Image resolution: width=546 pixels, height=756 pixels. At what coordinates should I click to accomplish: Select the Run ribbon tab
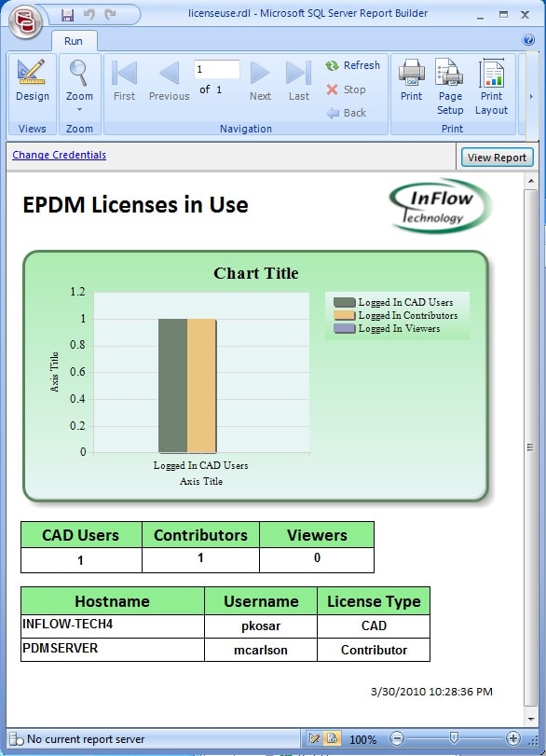(74, 41)
